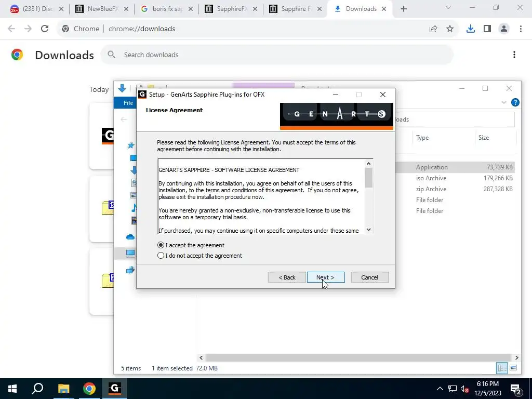Click the Search downloads field
532x399 pixels.
pyautogui.click(x=277, y=55)
